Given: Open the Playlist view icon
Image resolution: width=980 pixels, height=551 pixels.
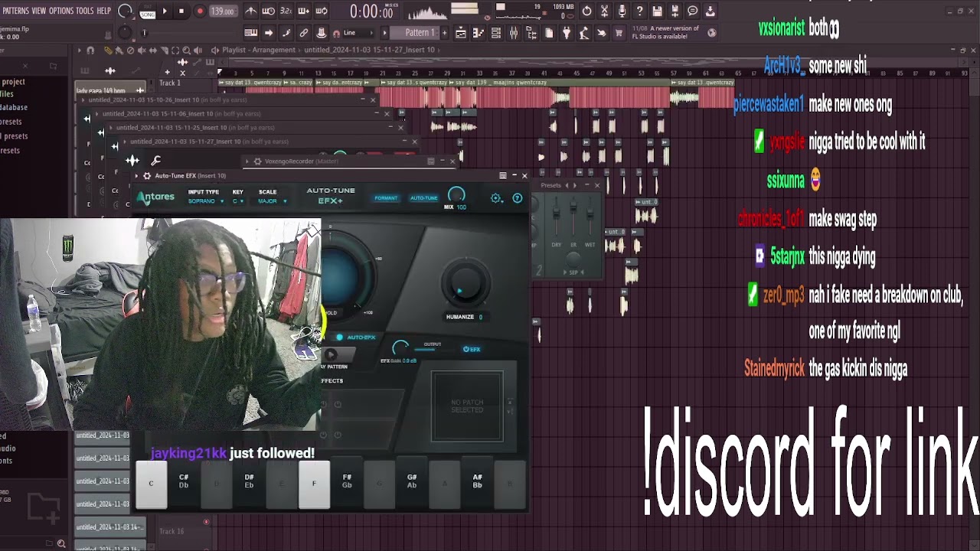Looking at the screenshot, I should click(x=461, y=33).
